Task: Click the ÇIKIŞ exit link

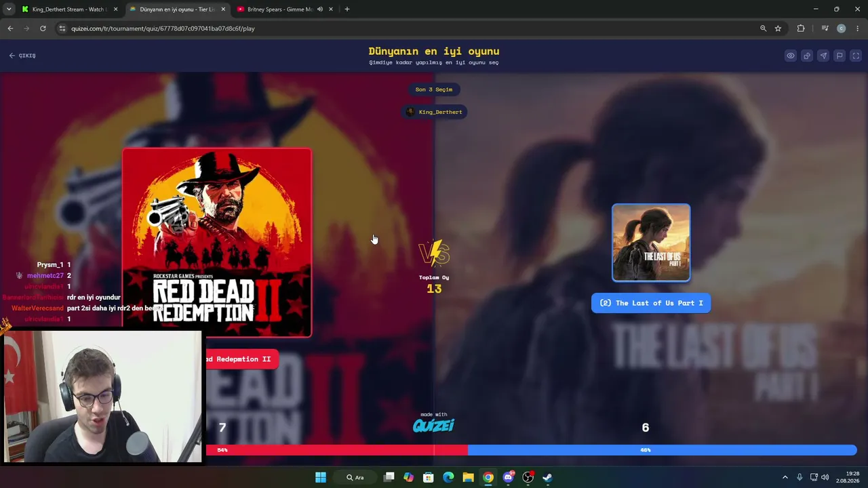Action: [22, 56]
